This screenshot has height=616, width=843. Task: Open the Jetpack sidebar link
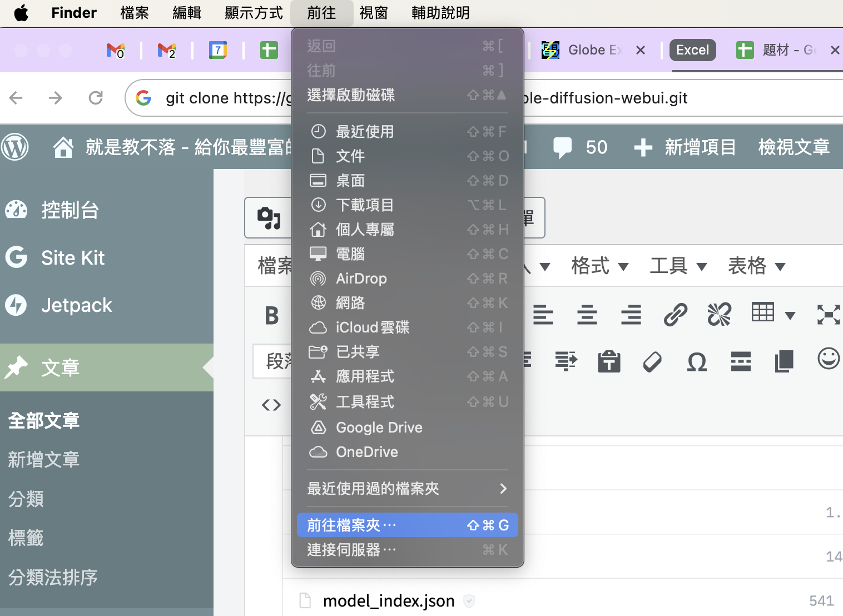(x=76, y=305)
